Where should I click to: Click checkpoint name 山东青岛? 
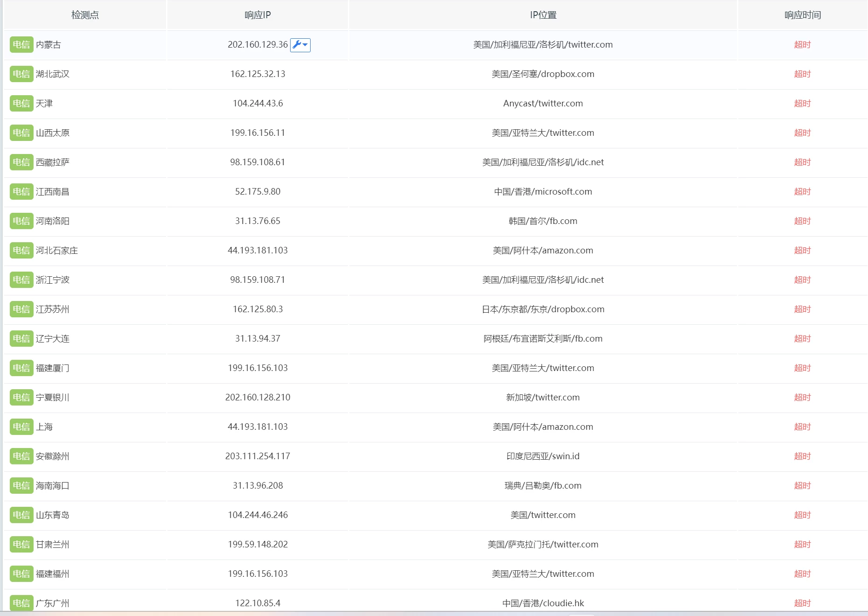pyautogui.click(x=53, y=515)
